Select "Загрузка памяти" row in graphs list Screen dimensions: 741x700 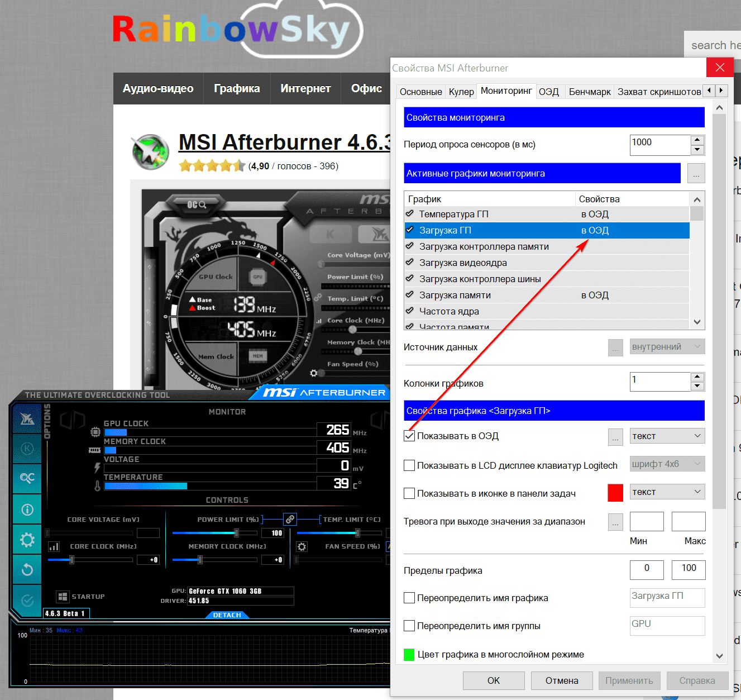click(x=455, y=295)
